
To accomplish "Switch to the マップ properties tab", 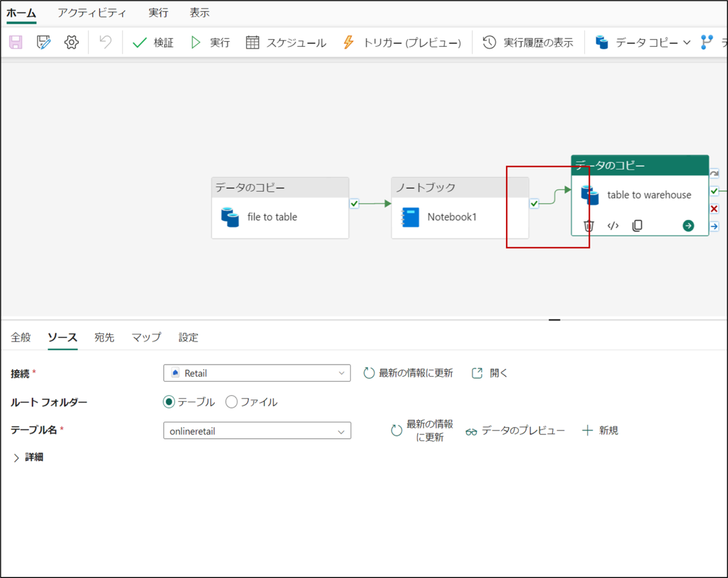I will [x=146, y=337].
